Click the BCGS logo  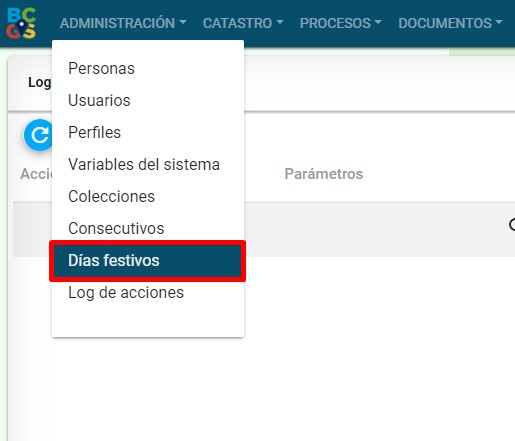(x=21, y=23)
